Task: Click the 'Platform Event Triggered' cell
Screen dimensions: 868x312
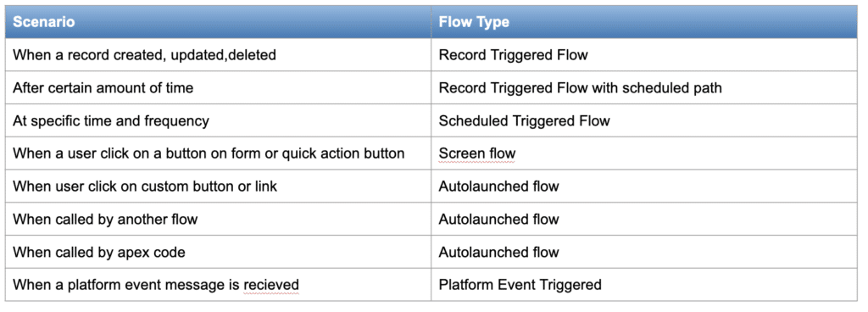Action: point(644,284)
